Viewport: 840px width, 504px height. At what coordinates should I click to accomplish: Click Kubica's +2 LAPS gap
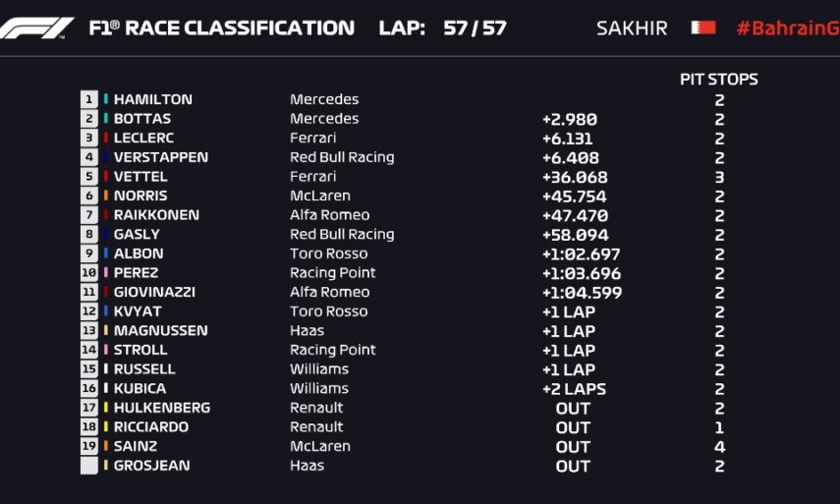coord(574,389)
